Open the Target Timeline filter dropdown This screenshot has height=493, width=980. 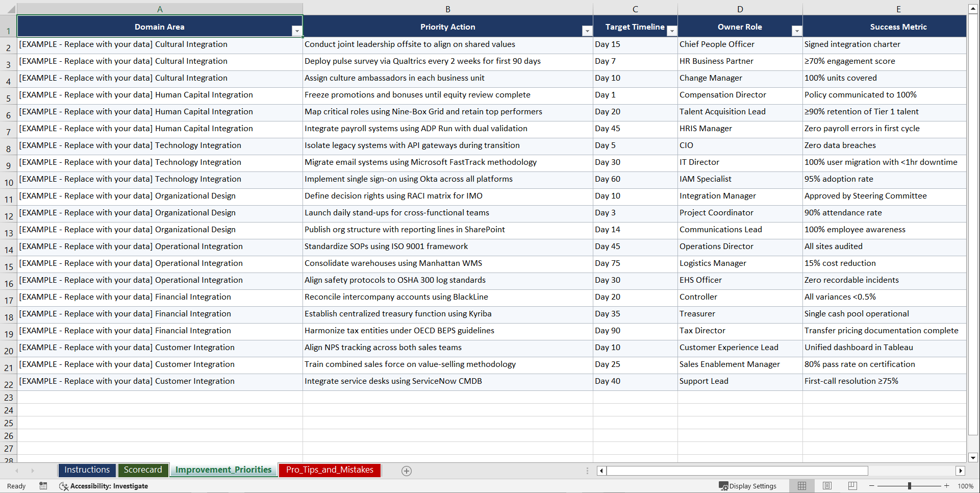672,31
